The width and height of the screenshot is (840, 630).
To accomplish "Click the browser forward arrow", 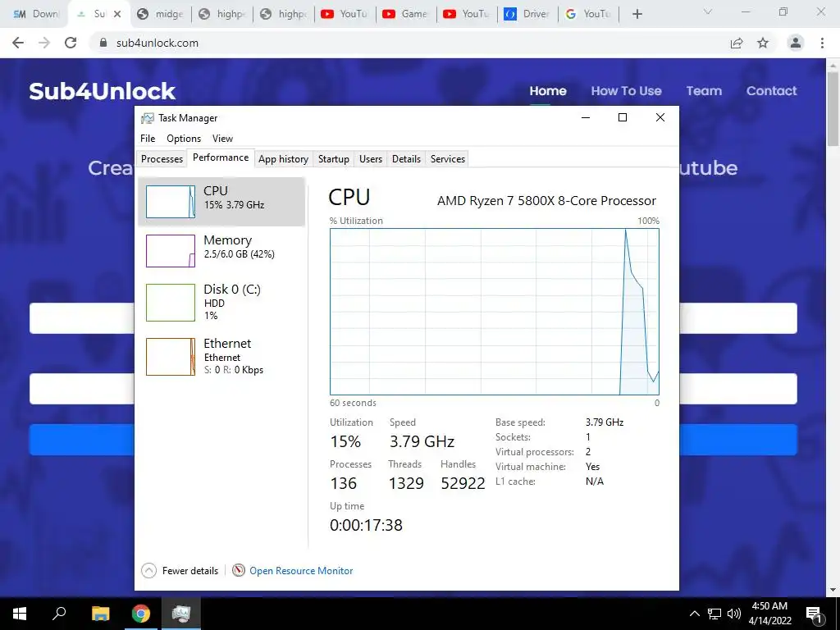I will coord(44,43).
